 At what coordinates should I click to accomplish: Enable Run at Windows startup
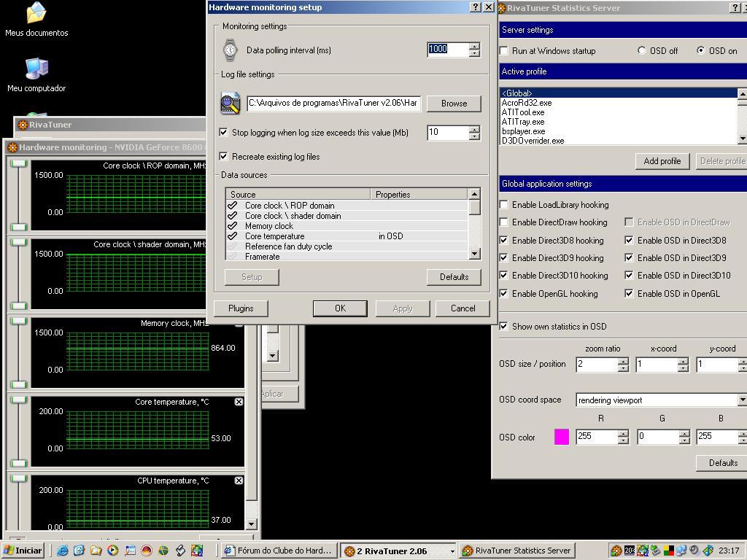[504, 50]
